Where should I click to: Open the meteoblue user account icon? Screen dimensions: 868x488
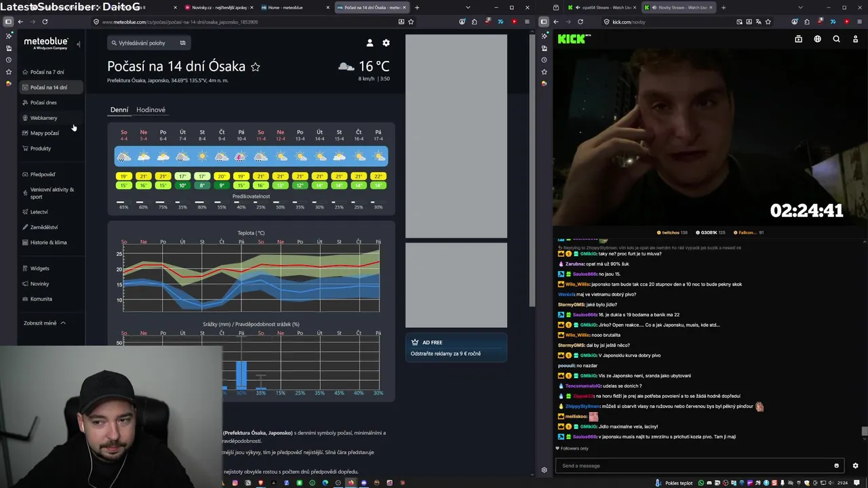click(x=370, y=43)
